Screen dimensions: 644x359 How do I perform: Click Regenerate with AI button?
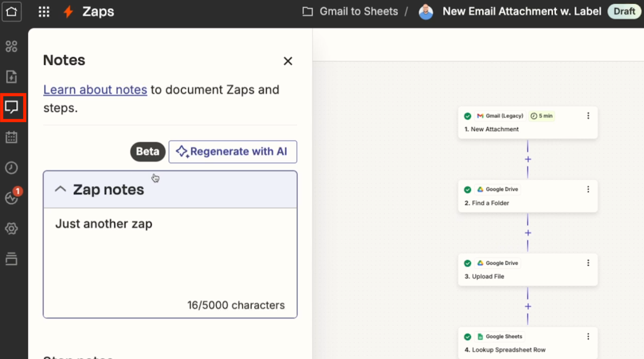(233, 152)
